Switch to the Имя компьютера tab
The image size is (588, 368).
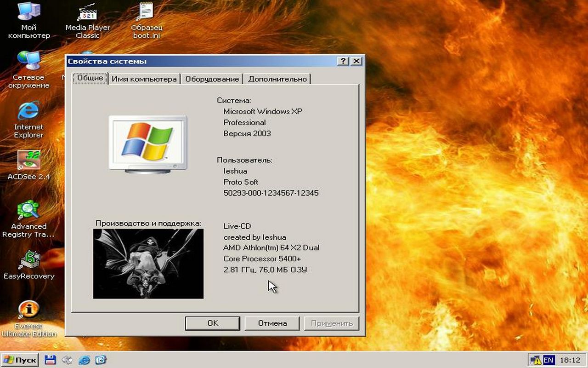point(144,79)
